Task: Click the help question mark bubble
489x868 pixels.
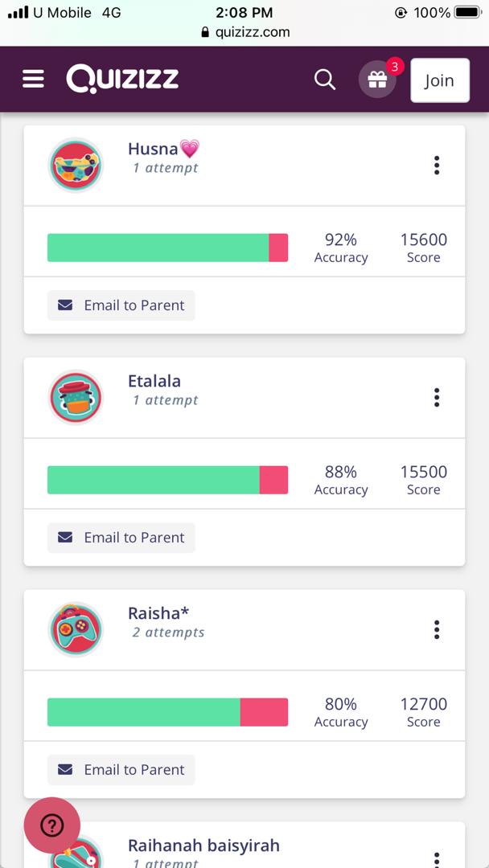Action: (x=52, y=825)
